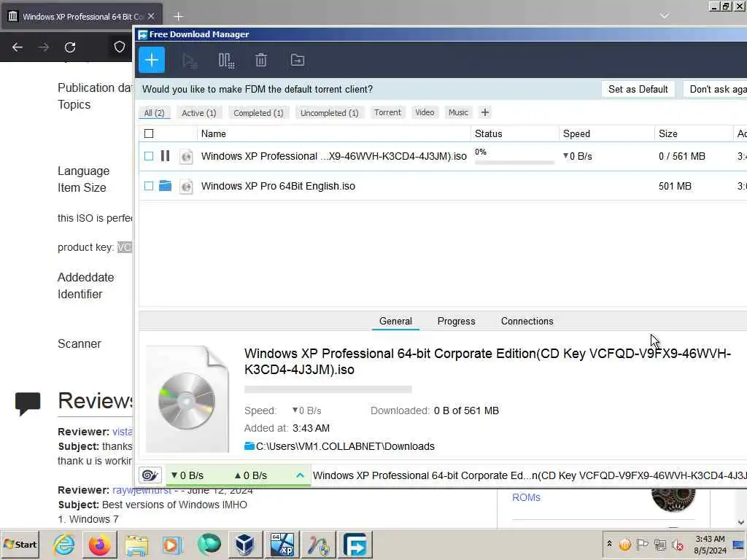The image size is (747, 560).
Task: Filter by Completed (1) downloads
Action: [x=258, y=113]
